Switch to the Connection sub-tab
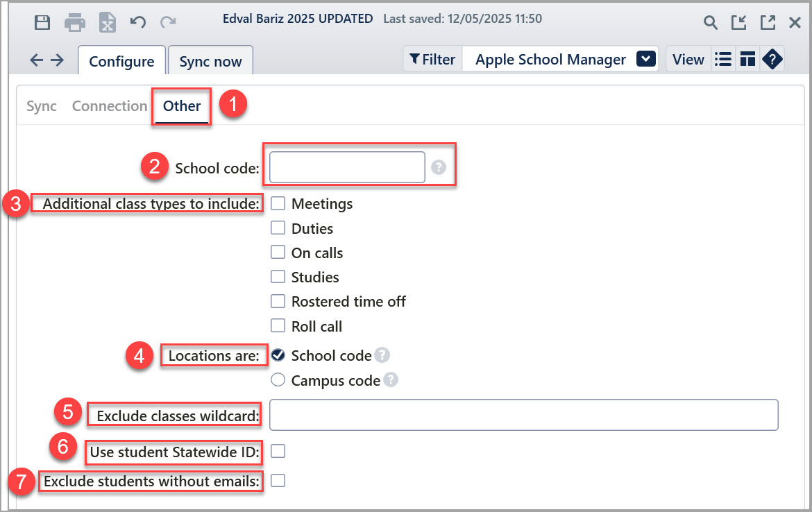Screen dimensions: 812x512 click(110, 106)
